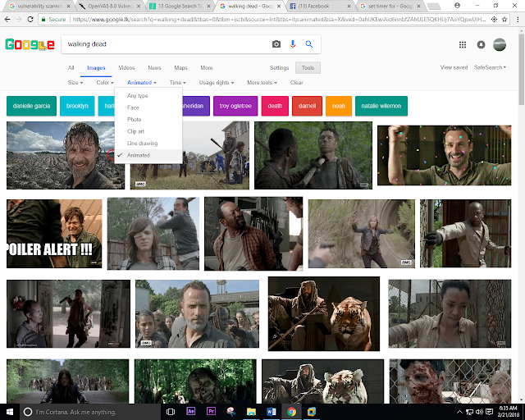
Task: Open the notifications bell icon
Action: tap(481, 44)
